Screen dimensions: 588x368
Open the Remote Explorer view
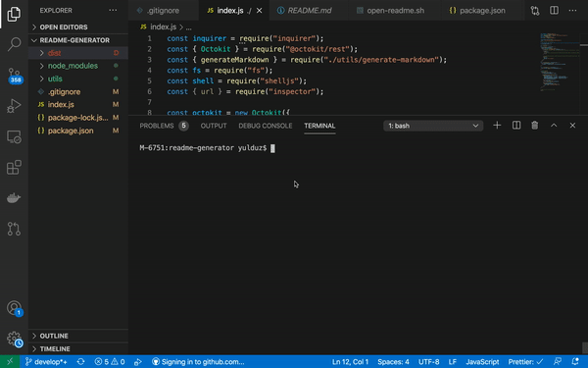14,136
